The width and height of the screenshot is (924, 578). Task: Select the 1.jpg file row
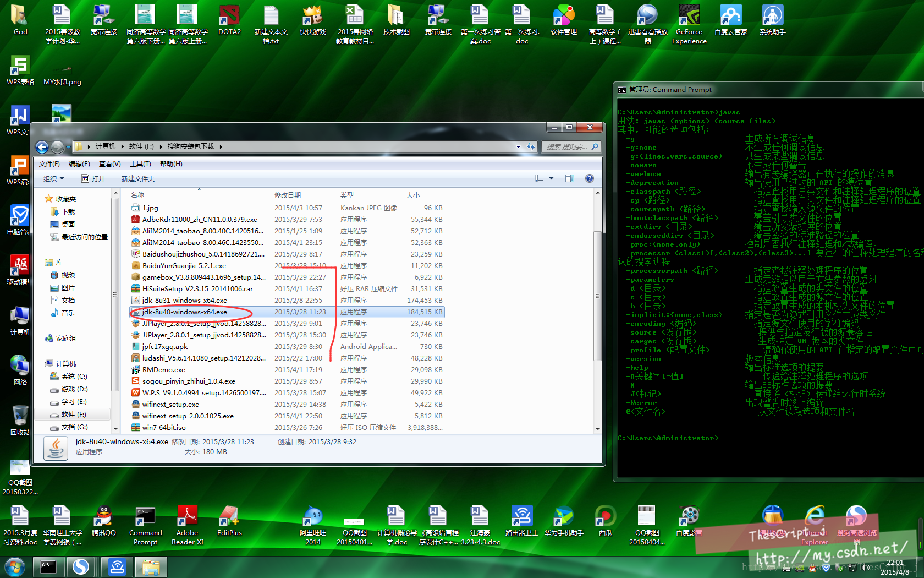point(287,208)
